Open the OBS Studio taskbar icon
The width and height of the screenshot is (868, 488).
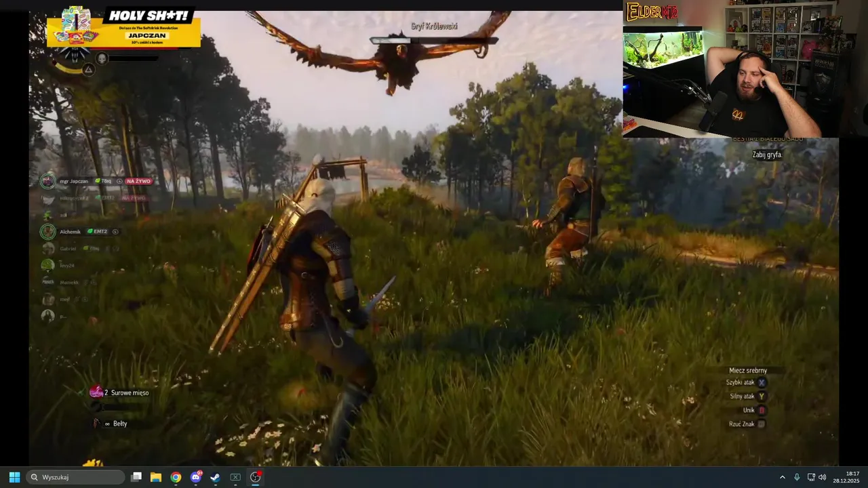click(x=256, y=477)
